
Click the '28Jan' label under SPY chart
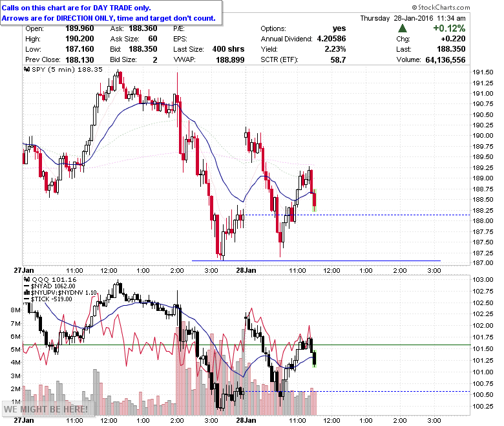[246, 270]
